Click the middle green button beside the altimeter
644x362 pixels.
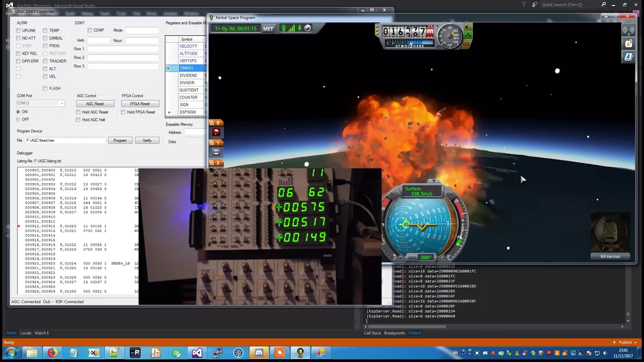[468, 35]
